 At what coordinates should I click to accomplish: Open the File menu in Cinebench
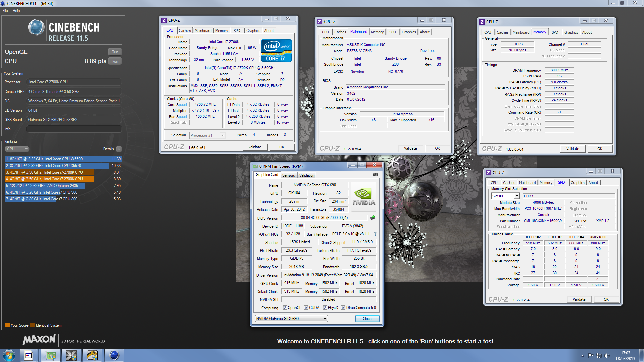[x=5, y=11]
